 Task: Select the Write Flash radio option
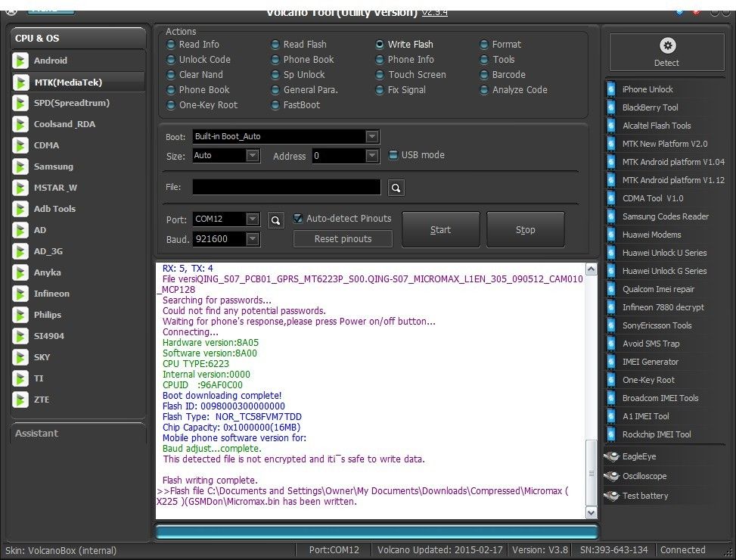(x=380, y=45)
